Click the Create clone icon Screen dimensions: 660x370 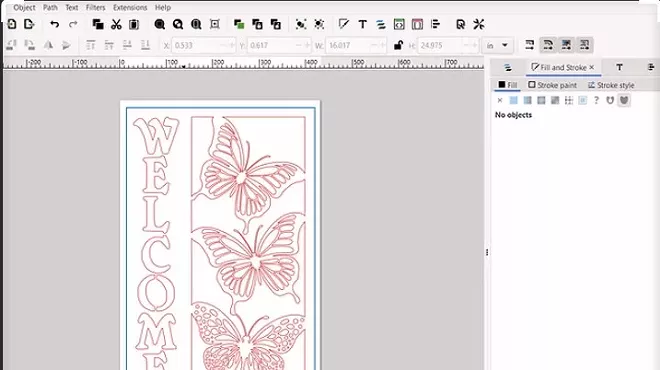tap(257, 24)
